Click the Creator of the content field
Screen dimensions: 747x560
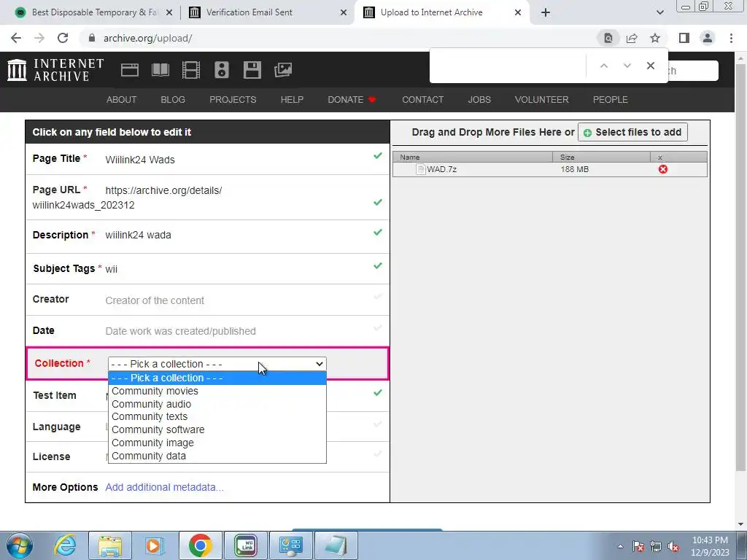tap(155, 300)
